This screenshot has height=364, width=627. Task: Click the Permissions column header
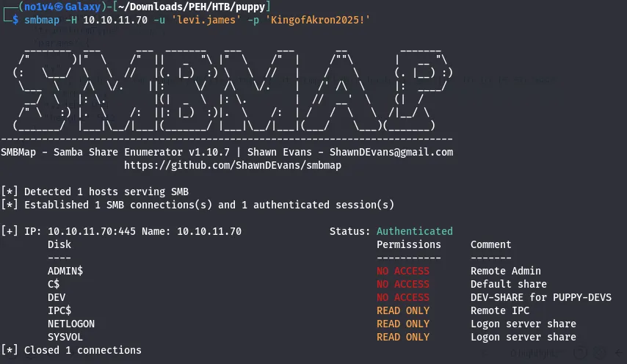coord(409,244)
